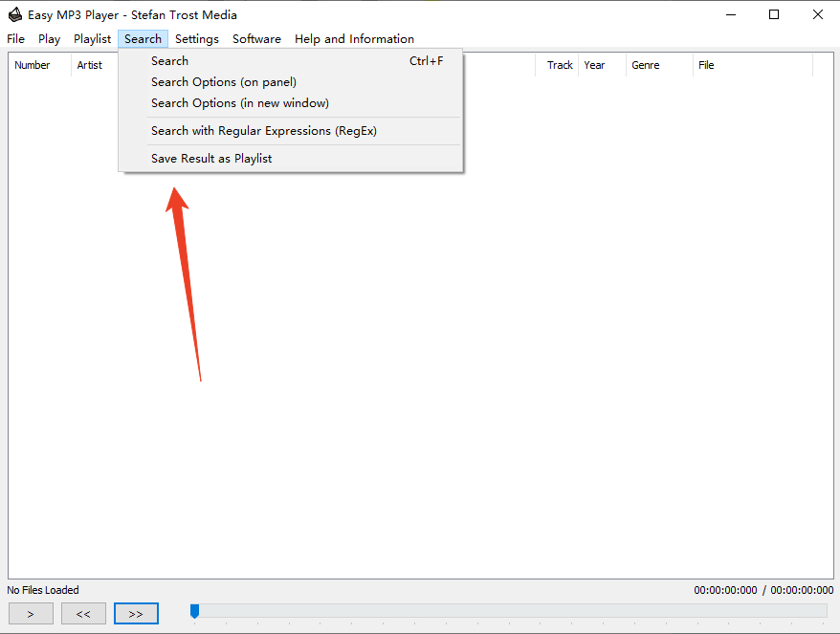
Task: Open the Settings menu
Action: [197, 39]
